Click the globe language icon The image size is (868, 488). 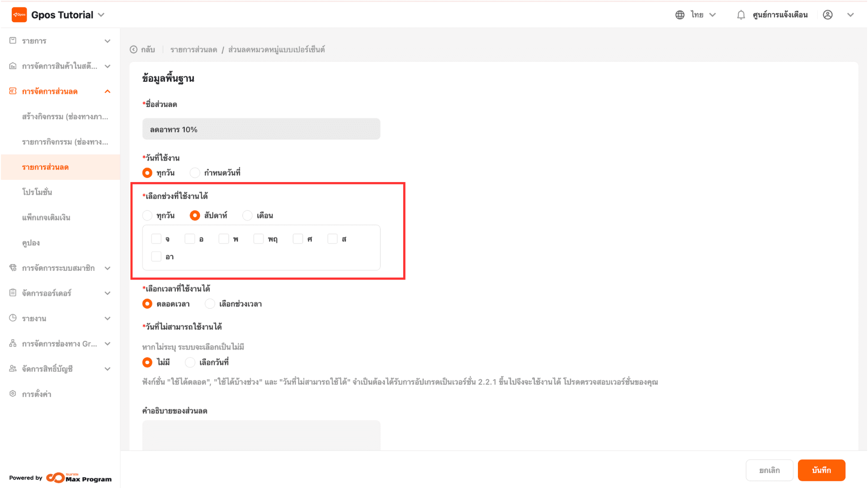coord(679,15)
